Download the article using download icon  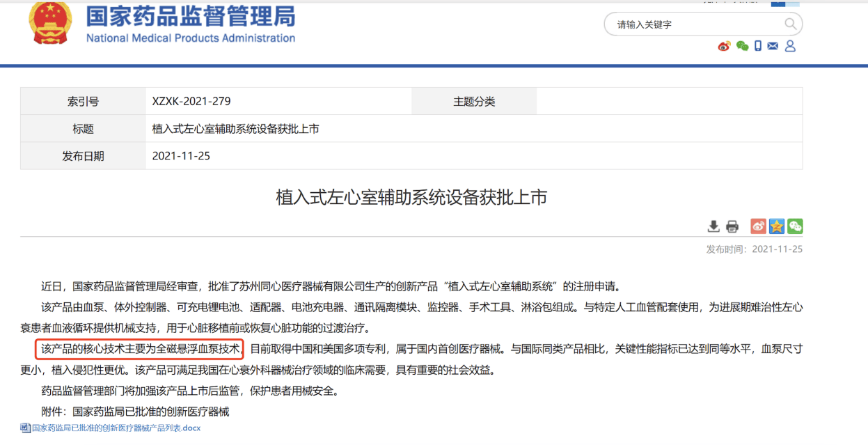tap(713, 226)
